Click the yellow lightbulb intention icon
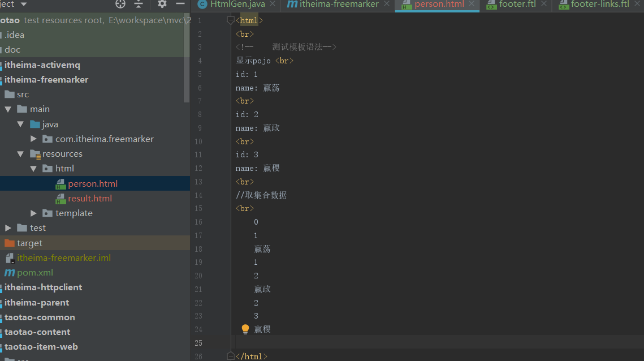The width and height of the screenshot is (644, 361). coord(245,329)
